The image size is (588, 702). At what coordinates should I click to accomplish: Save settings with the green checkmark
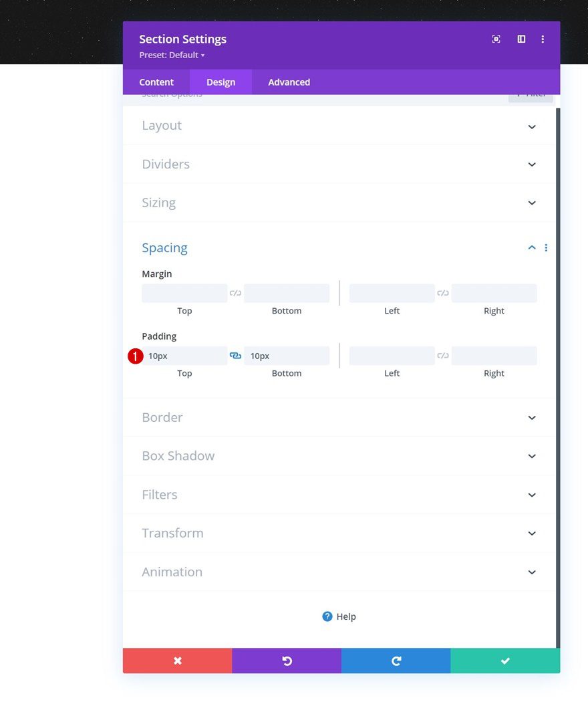[x=505, y=661]
